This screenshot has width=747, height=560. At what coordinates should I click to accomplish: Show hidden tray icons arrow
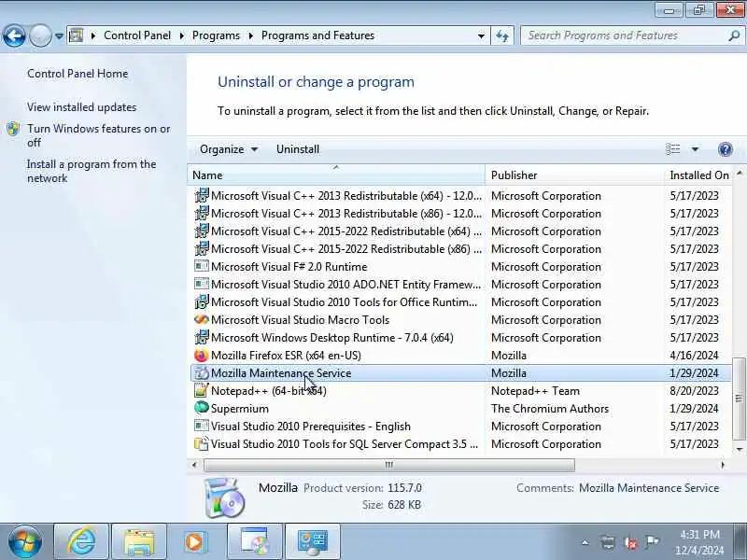(585, 542)
